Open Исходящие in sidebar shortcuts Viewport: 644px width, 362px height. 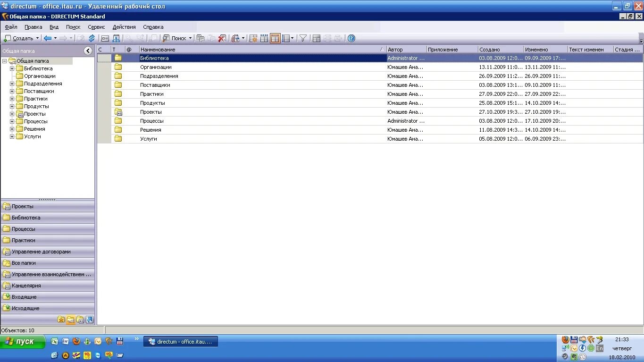coord(47,308)
